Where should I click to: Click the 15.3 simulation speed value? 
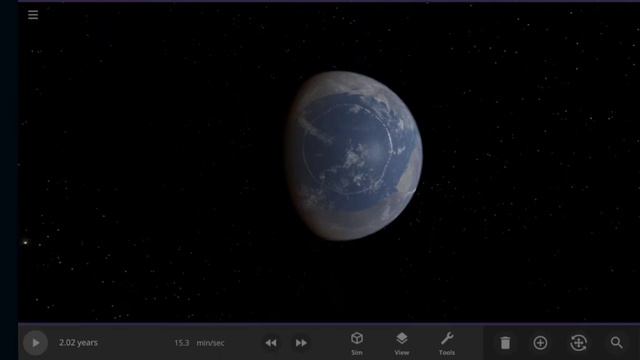(x=182, y=343)
